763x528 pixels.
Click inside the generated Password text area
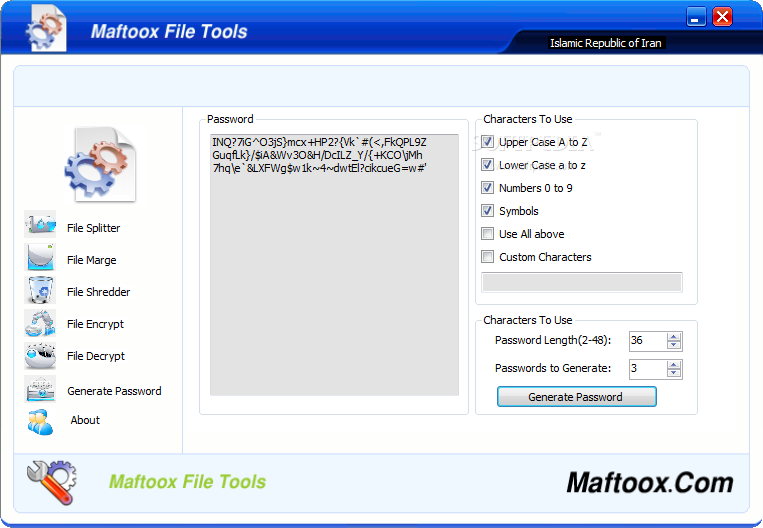pyautogui.click(x=334, y=265)
